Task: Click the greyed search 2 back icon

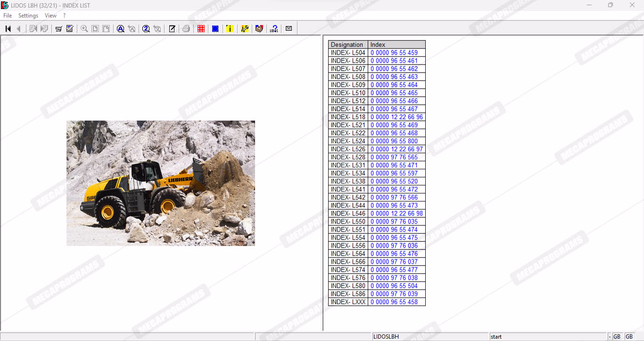Action: click(x=157, y=29)
